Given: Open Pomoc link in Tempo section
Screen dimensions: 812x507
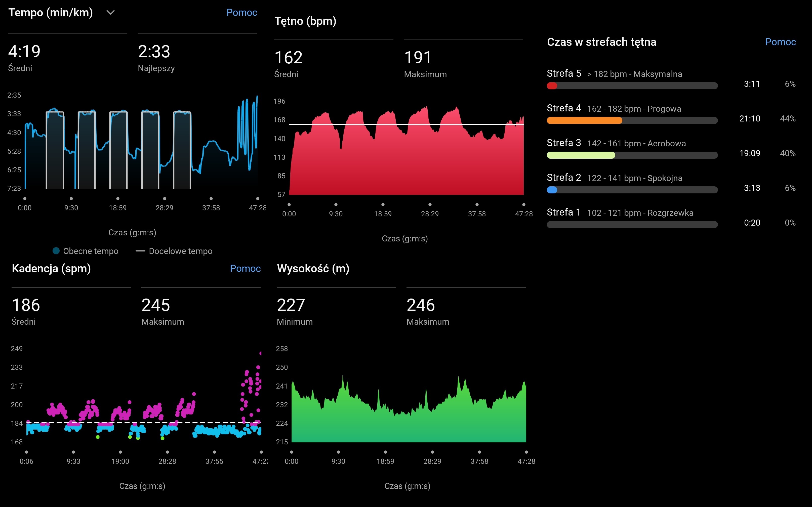Looking at the screenshot, I should click(x=241, y=13).
